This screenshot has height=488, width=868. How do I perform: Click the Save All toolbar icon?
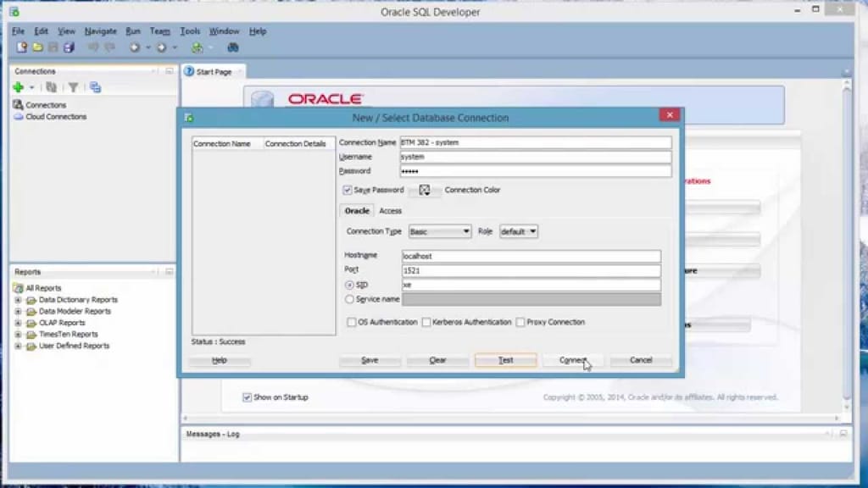70,47
